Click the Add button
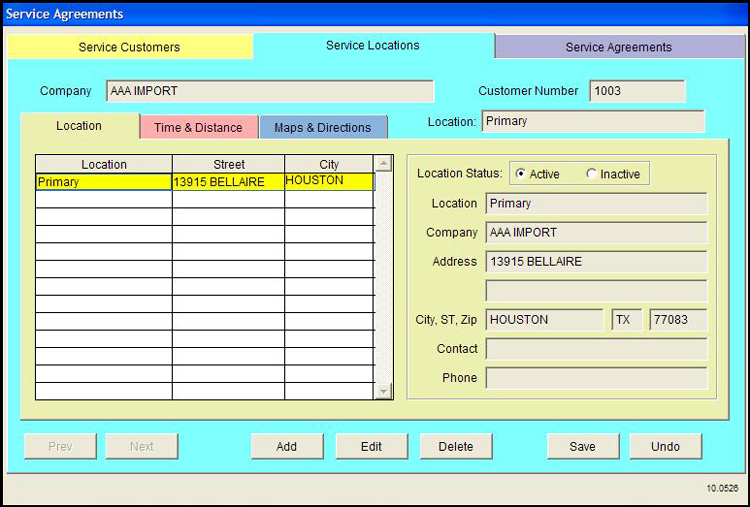Image resolution: width=750 pixels, height=507 pixels. click(x=286, y=446)
